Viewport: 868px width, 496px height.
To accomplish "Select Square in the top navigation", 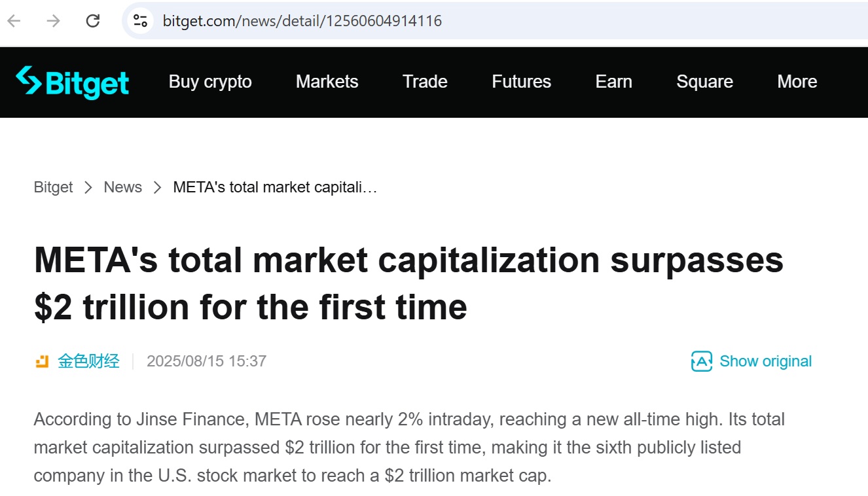I will [x=704, y=82].
